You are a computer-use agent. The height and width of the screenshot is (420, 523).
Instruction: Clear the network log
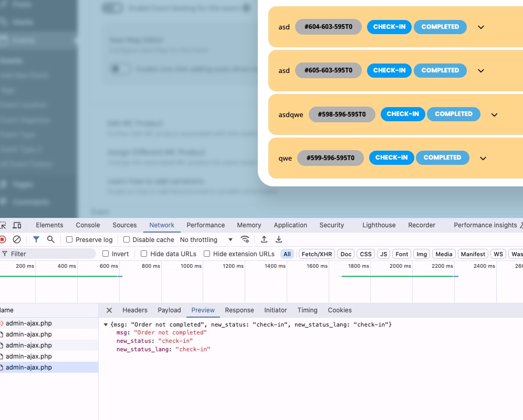click(17, 239)
